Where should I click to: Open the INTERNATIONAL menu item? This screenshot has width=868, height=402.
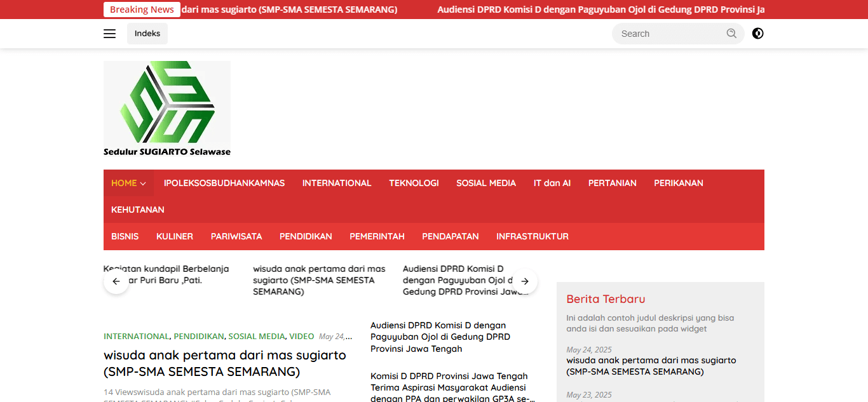[x=337, y=183]
